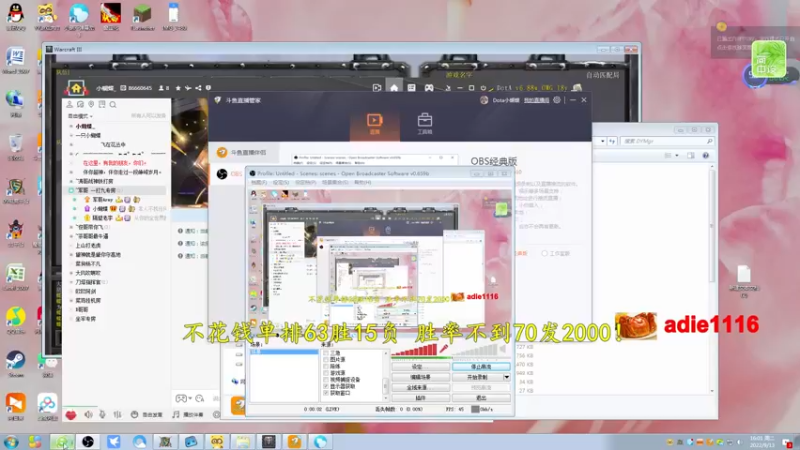Open the settings gear in the Douyu manager title bar
This screenshot has width=800, height=450.
(x=557, y=100)
